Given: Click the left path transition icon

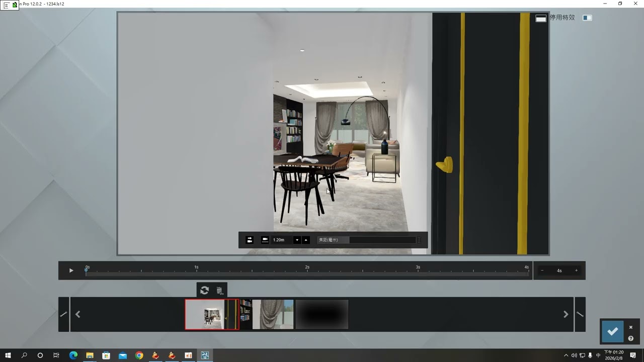Looking at the screenshot, I should [64, 314].
